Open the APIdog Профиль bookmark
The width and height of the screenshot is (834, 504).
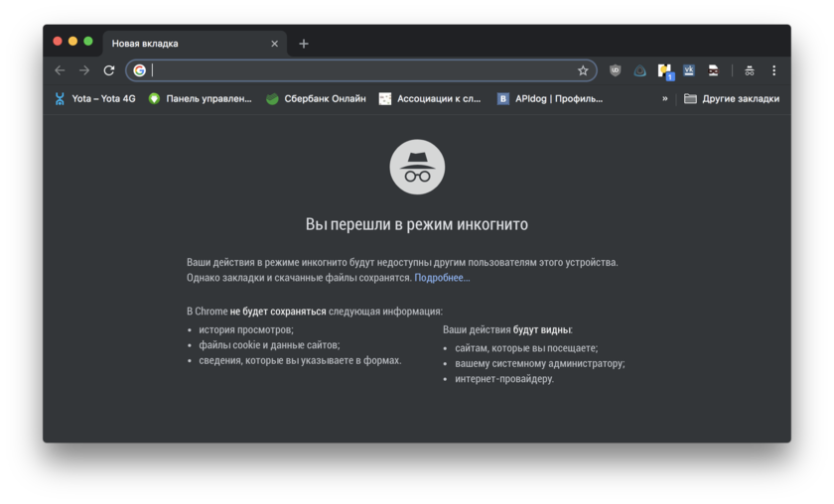550,98
